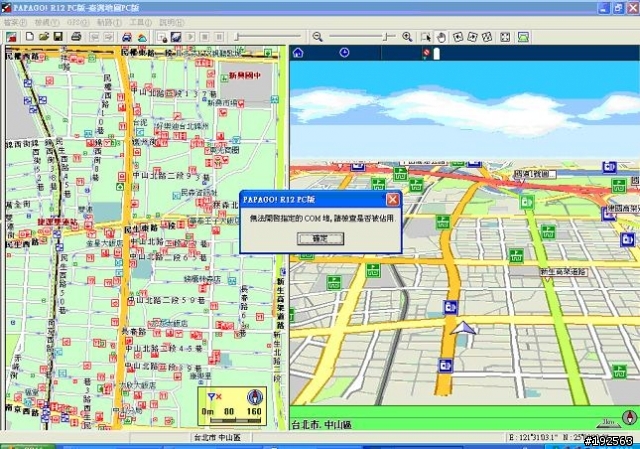Click the clock icon in 3D panel
This screenshot has width=640, height=449.
(344, 53)
